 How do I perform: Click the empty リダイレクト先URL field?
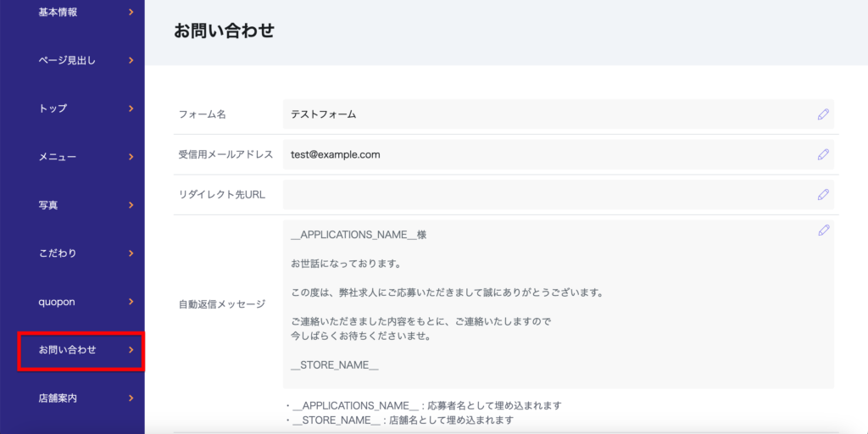coord(542,194)
